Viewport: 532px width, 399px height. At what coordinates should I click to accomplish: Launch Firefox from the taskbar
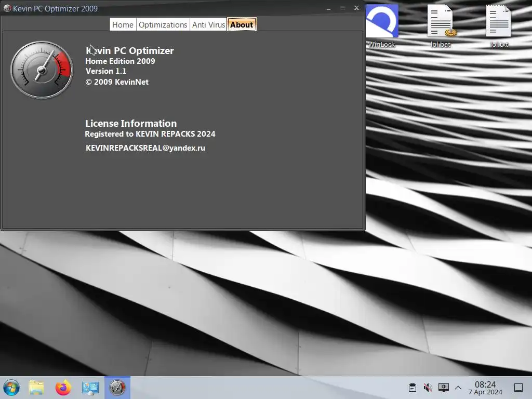coord(63,388)
